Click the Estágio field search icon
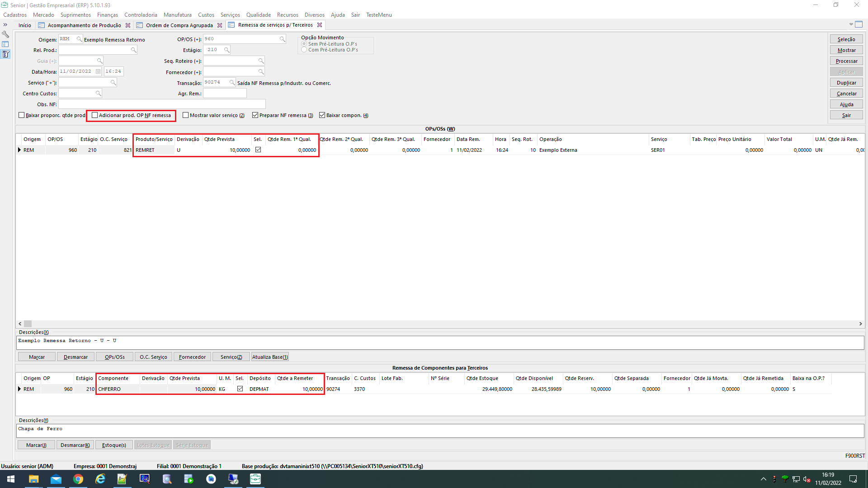 click(x=226, y=50)
